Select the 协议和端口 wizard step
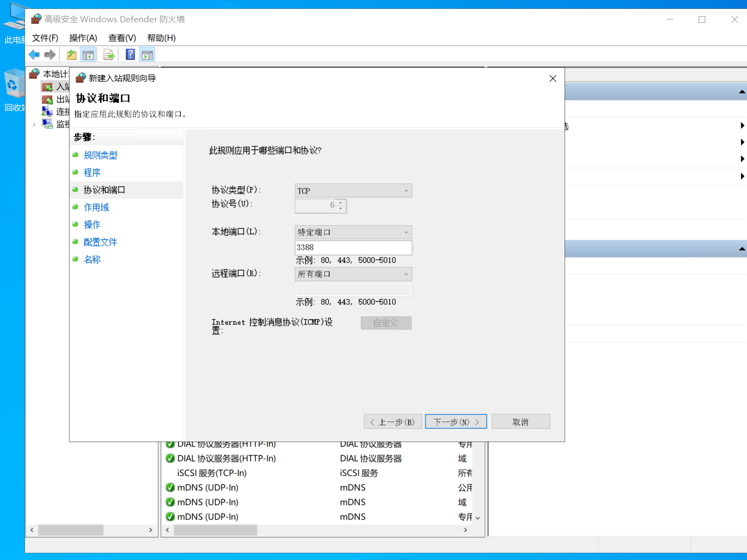 tap(105, 190)
